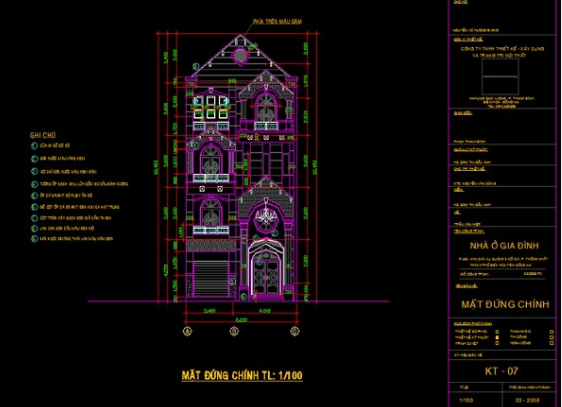This screenshot has width=562, height=407.
Task: Select the '8,200' overall width dimension
Action: (x=241, y=320)
